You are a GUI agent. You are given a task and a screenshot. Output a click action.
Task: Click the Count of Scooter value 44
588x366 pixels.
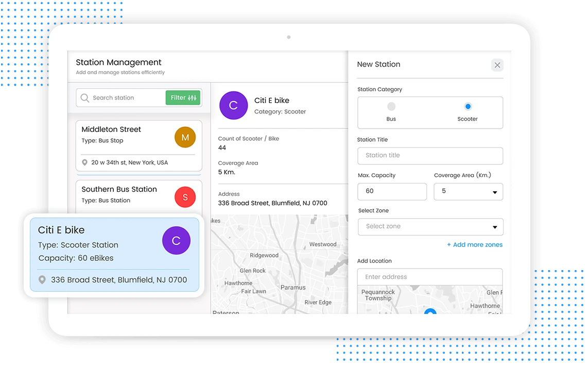[222, 148]
